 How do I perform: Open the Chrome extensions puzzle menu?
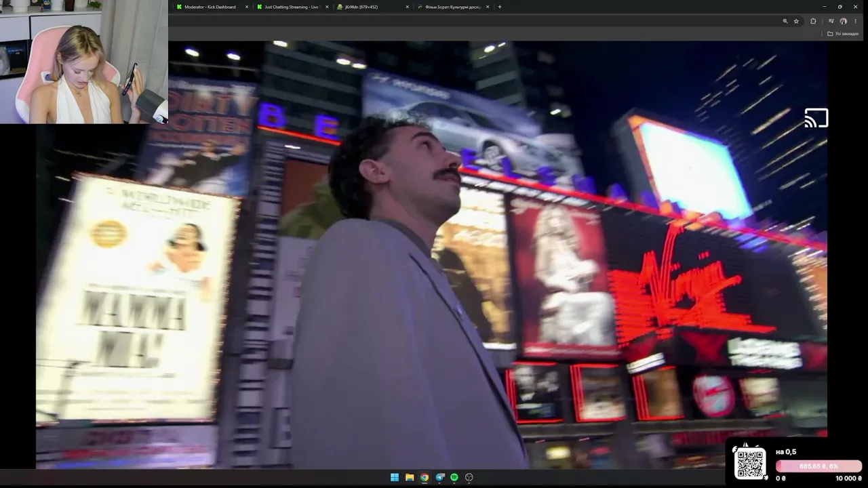tap(813, 21)
